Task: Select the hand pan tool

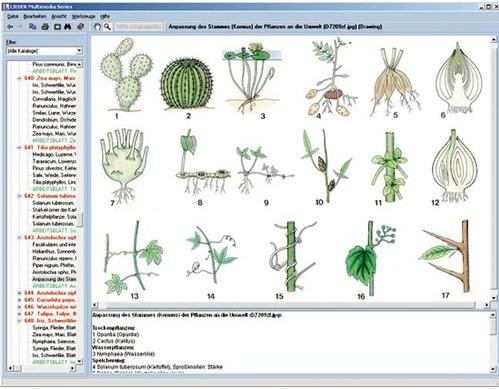Action: coord(97,27)
